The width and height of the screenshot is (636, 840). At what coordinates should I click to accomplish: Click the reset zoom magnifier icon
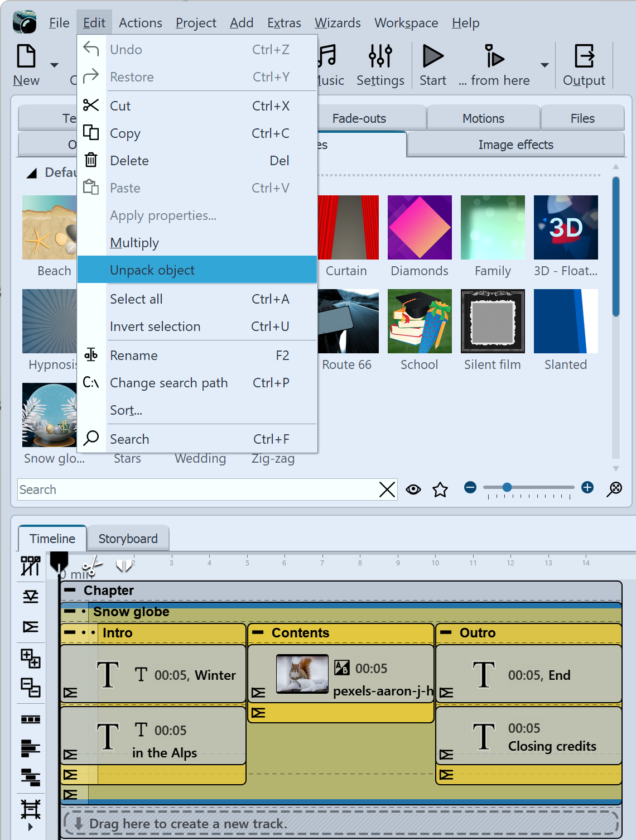click(x=614, y=488)
